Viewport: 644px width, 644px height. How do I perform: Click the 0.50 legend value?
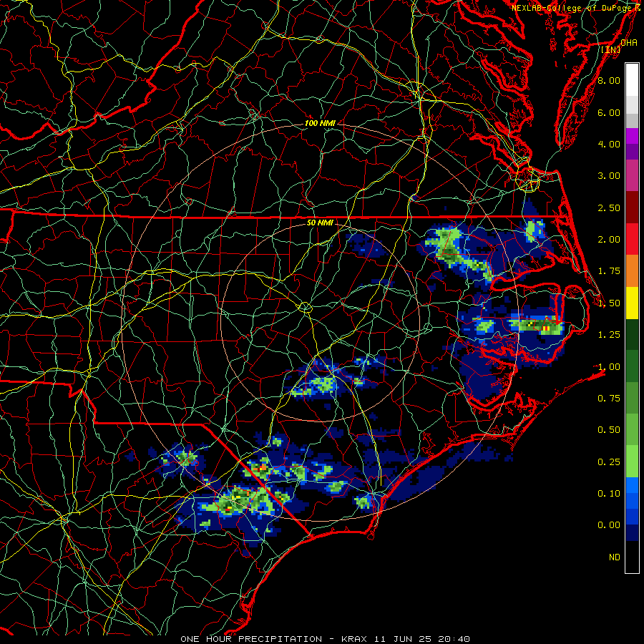pos(609,430)
